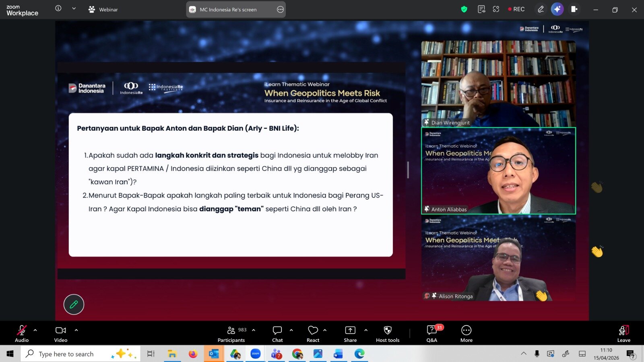Check the green encryption shield icon
644x362 pixels.
[x=464, y=9]
